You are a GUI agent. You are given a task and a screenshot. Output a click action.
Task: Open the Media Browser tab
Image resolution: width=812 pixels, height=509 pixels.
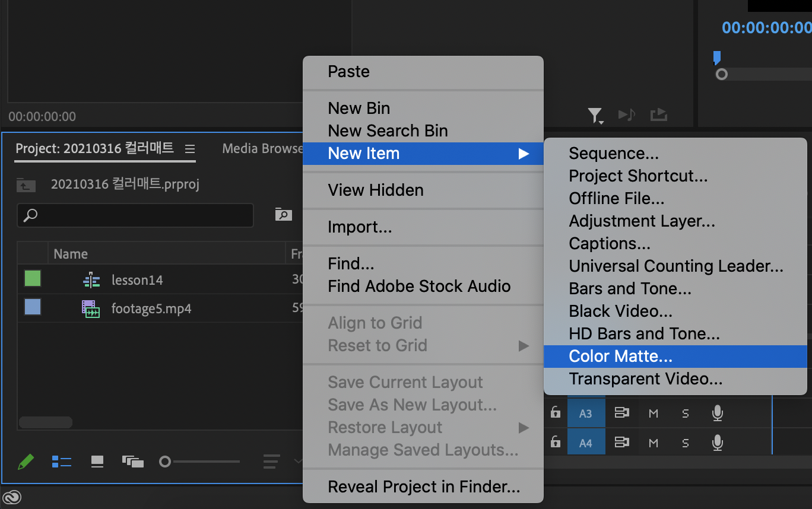262,148
